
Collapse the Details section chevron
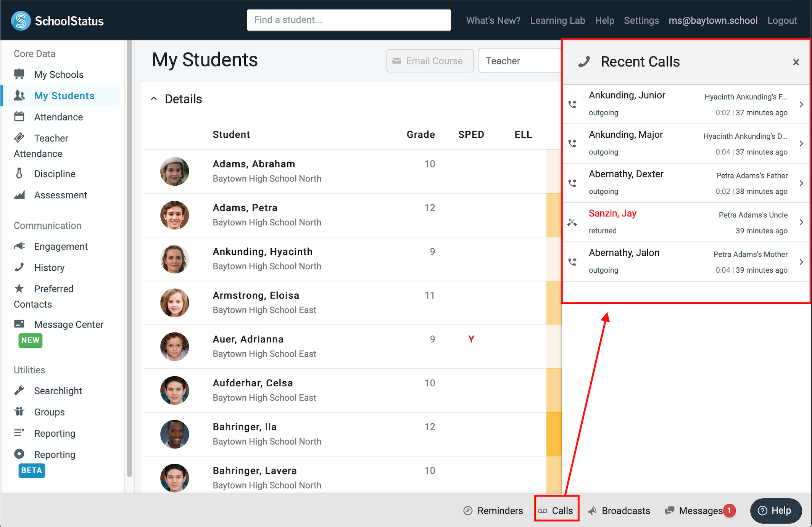click(154, 99)
